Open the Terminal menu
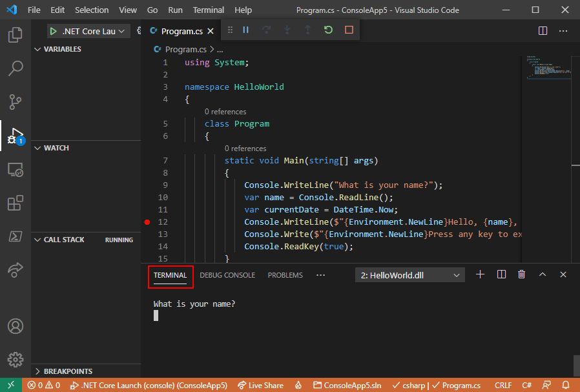 [x=208, y=10]
